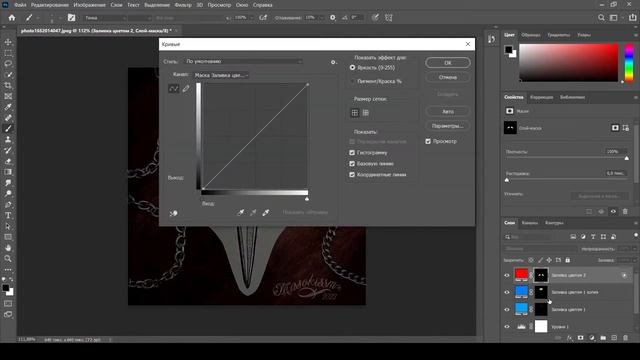This screenshot has width=640, height=360.
Task: Click the white input slider triangle under curve
Action: click(307, 199)
